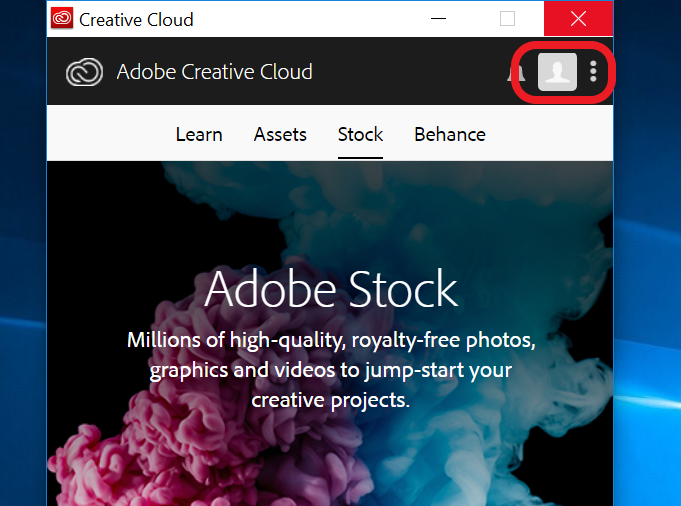The height and width of the screenshot is (506, 681).
Task: Switch to the Learn tab
Action: 199,135
